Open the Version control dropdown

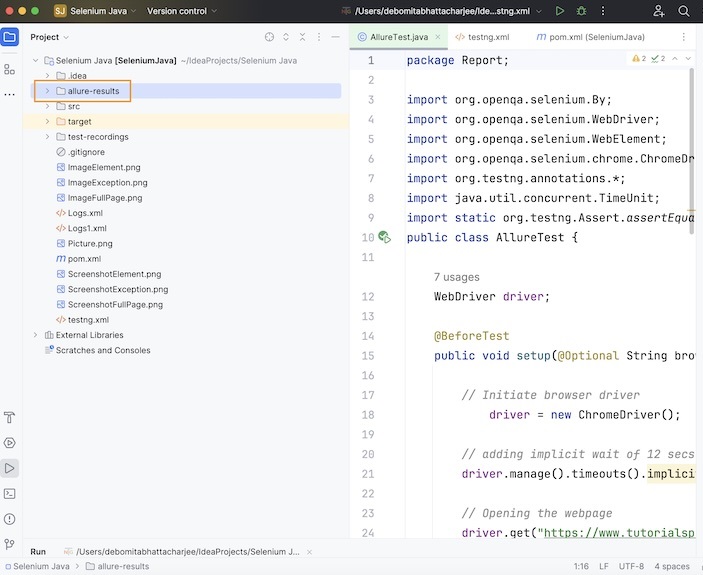[x=182, y=11]
